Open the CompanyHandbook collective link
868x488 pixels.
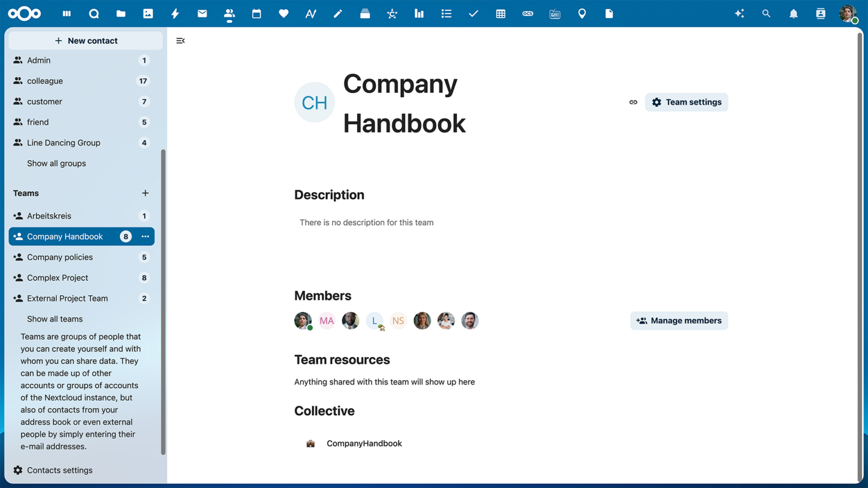tap(364, 443)
